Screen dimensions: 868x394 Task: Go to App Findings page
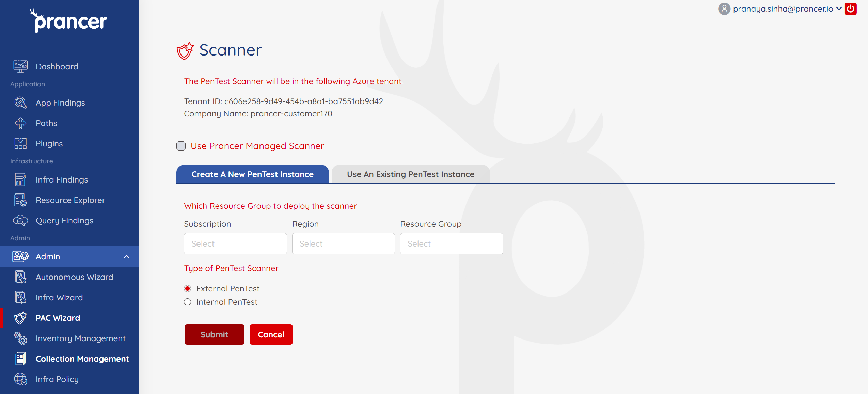coord(70,103)
